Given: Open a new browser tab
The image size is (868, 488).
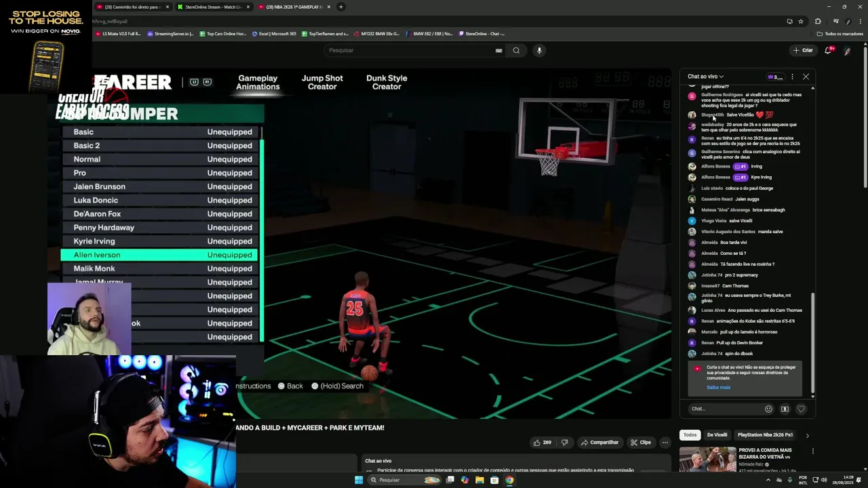Looking at the screenshot, I should coord(341,7).
